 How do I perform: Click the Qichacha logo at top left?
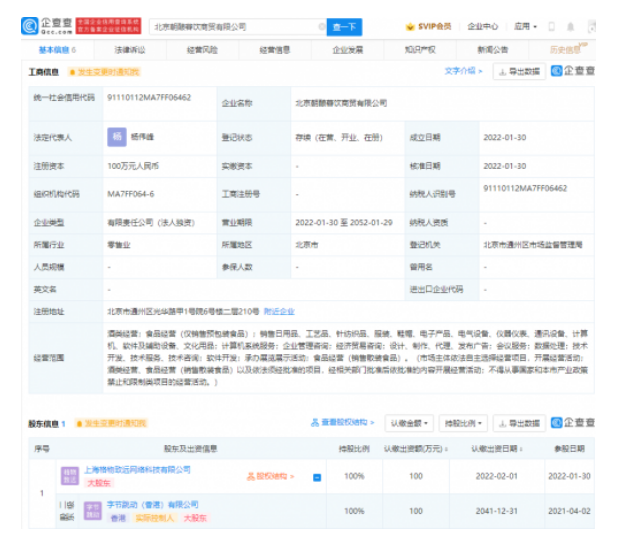[47, 26]
